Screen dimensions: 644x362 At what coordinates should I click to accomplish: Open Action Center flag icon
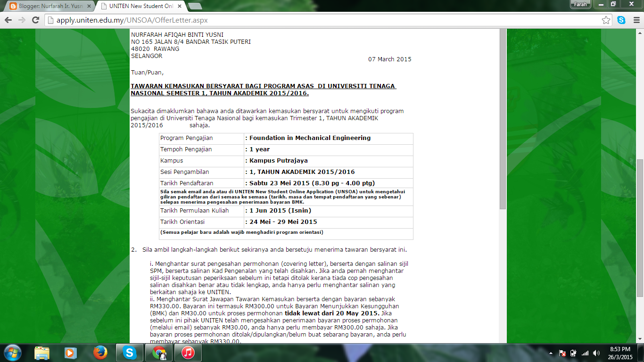point(562,353)
